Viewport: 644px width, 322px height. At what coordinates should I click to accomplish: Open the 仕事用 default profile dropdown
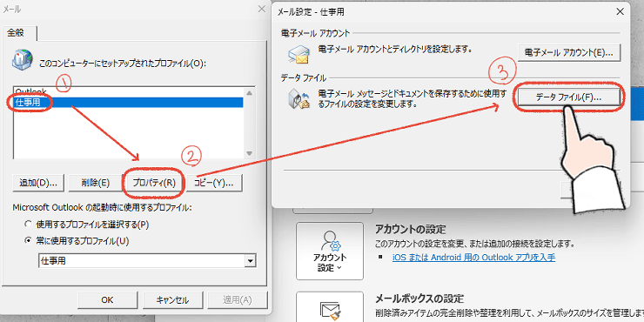pyautogui.click(x=250, y=260)
